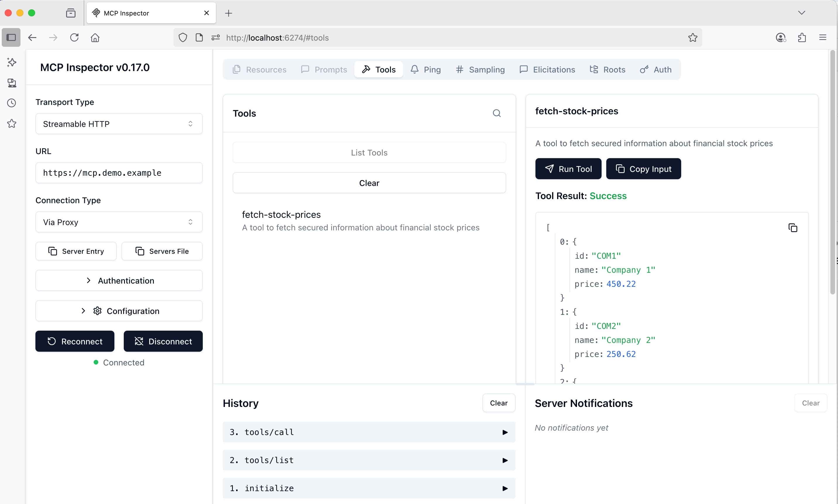Switch to the Ping tab
The width and height of the screenshot is (838, 504).
click(425, 70)
